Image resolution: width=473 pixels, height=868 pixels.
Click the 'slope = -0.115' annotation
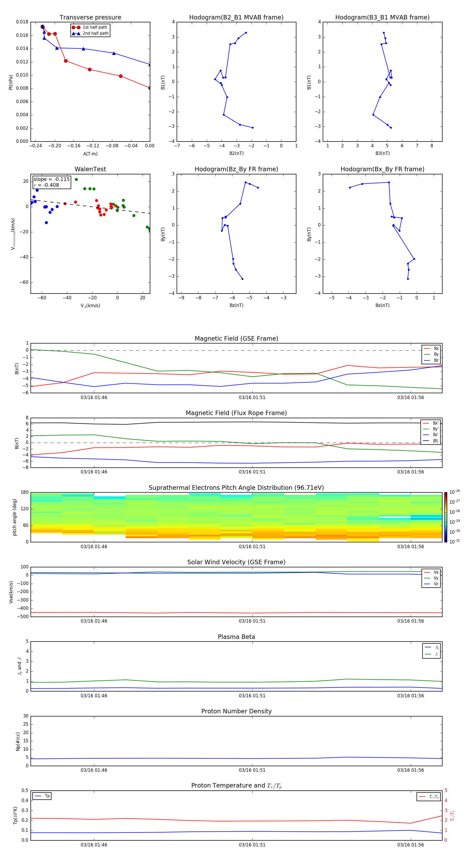(52, 179)
